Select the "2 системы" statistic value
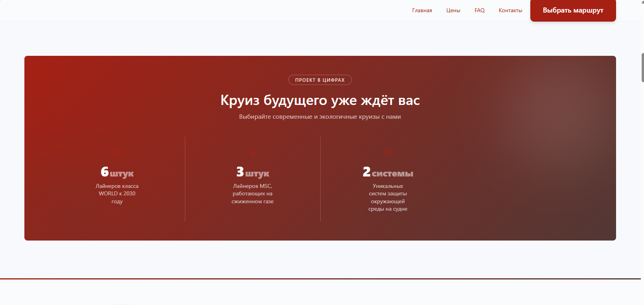Viewport: 644px width, 305px height. coord(388,172)
